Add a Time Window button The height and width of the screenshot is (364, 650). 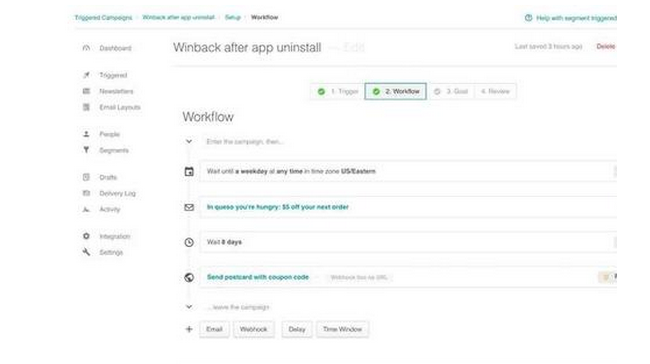point(342,329)
